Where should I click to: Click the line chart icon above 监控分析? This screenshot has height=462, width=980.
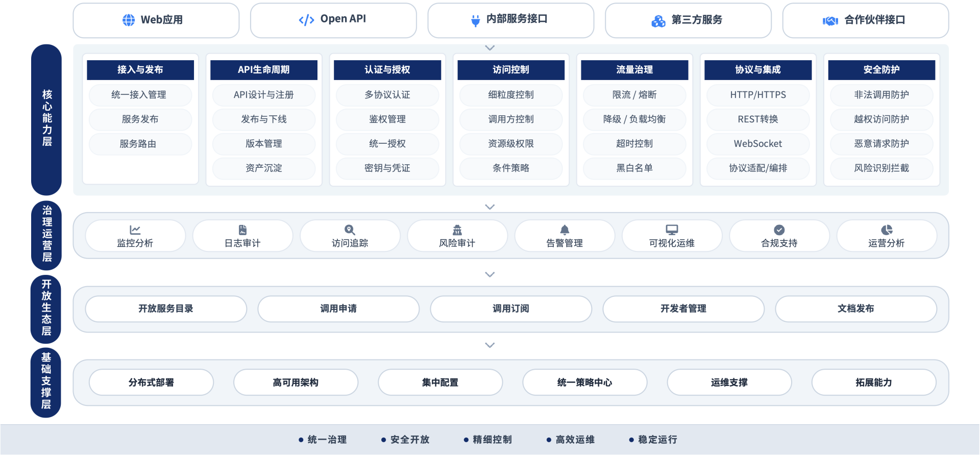[x=135, y=230]
